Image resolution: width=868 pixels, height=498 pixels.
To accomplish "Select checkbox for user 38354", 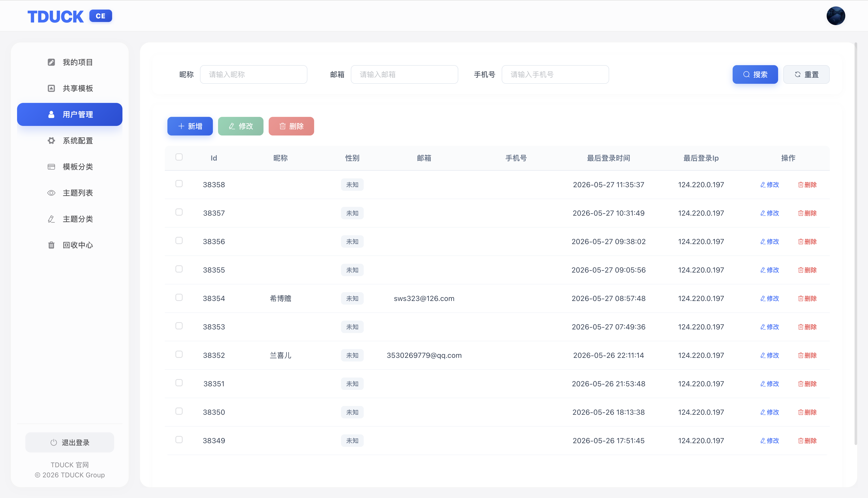I will 179,298.
